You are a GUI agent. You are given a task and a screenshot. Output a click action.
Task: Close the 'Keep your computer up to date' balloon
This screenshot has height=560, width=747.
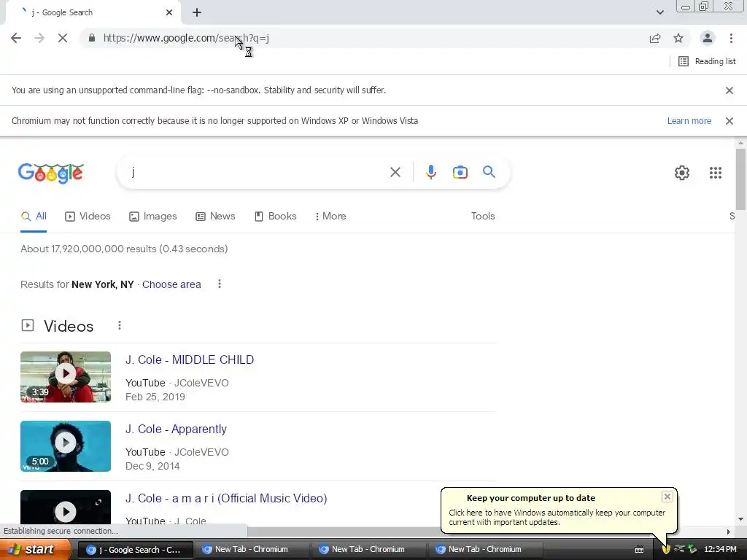coord(667,497)
